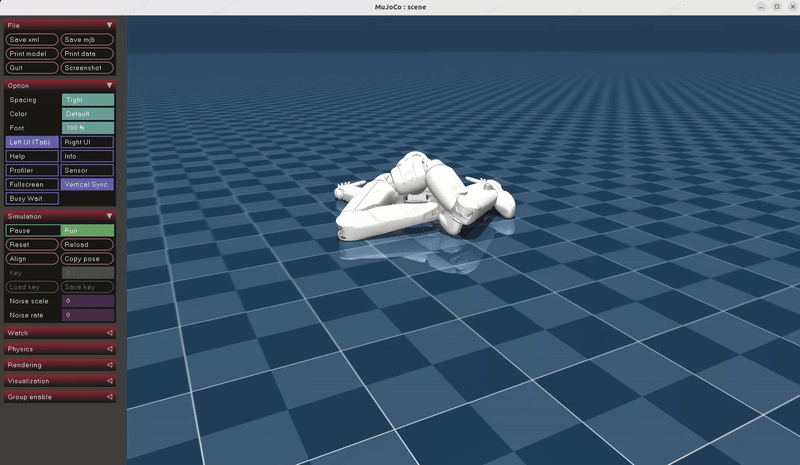The height and width of the screenshot is (465, 800).
Task: Adjust the Noise scale slider
Action: coord(88,301)
